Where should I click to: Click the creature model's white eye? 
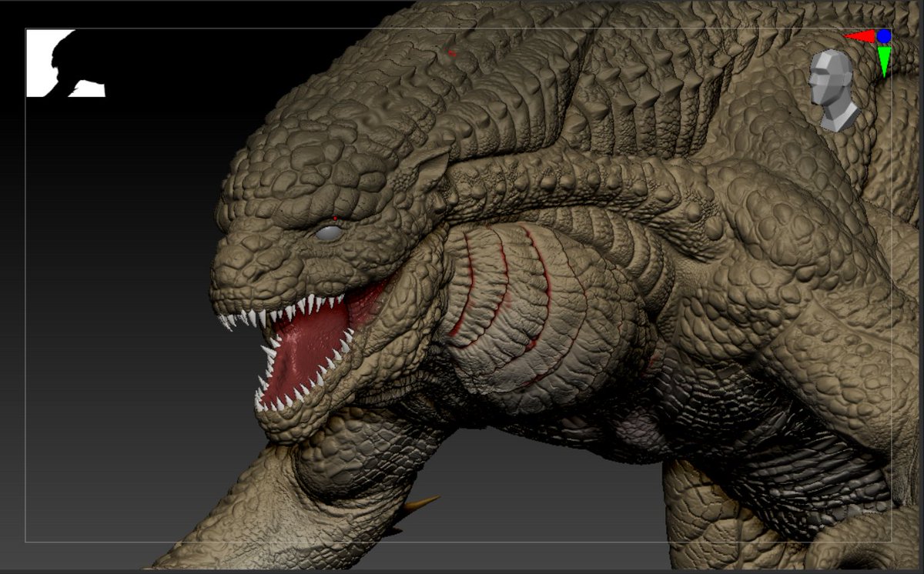329,233
